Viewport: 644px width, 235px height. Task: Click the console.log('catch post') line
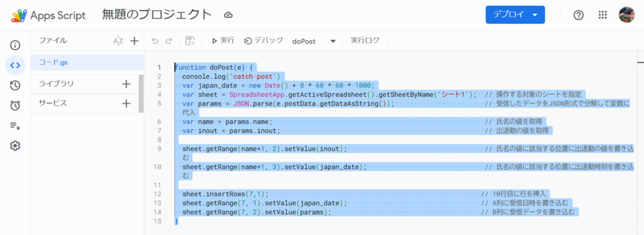pyautogui.click(x=231, y=77)
